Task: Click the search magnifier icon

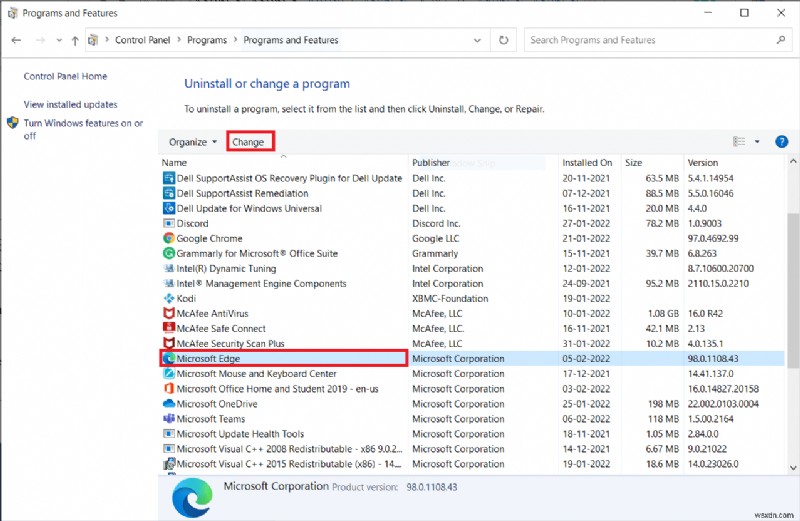Action: click(x=781, y=40)
